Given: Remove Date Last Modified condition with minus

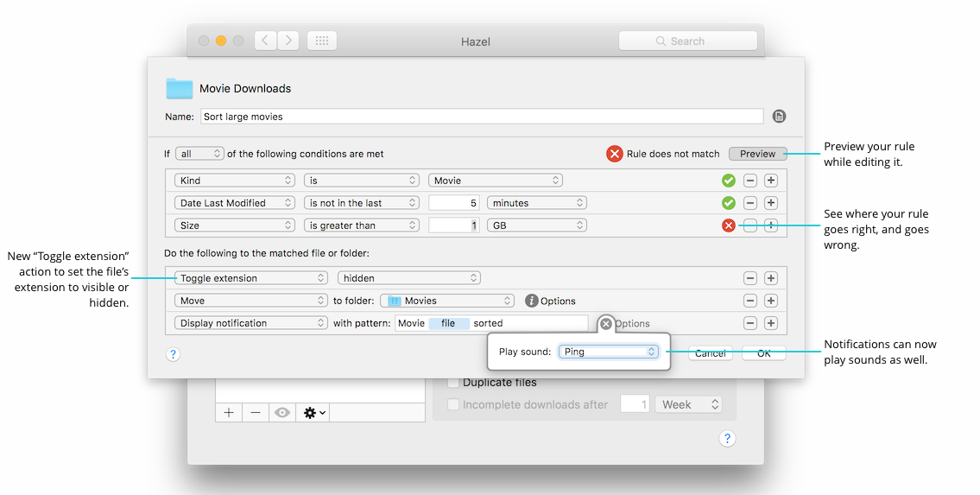Looking at the screenshot, I should click(750, 203).
